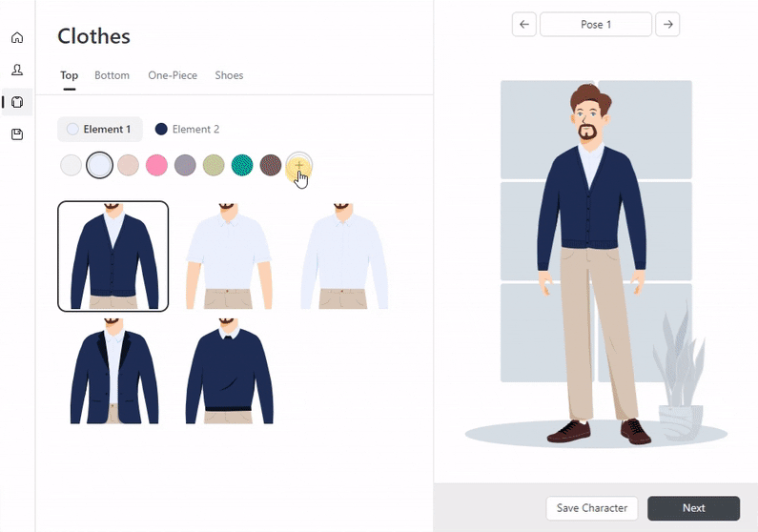This screenshot has width=758, height=532.
Task: Select Element 2 color target
Action: 188,130
